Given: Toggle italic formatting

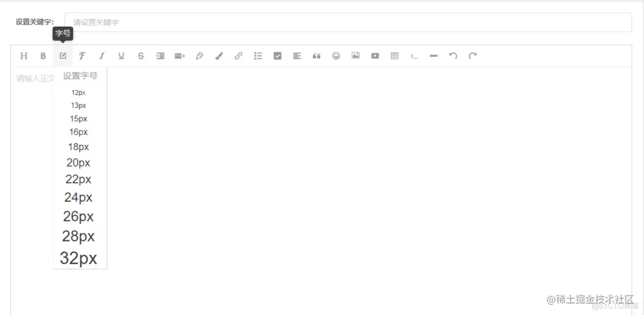Looking at the screenshot, I should point(102,56).
